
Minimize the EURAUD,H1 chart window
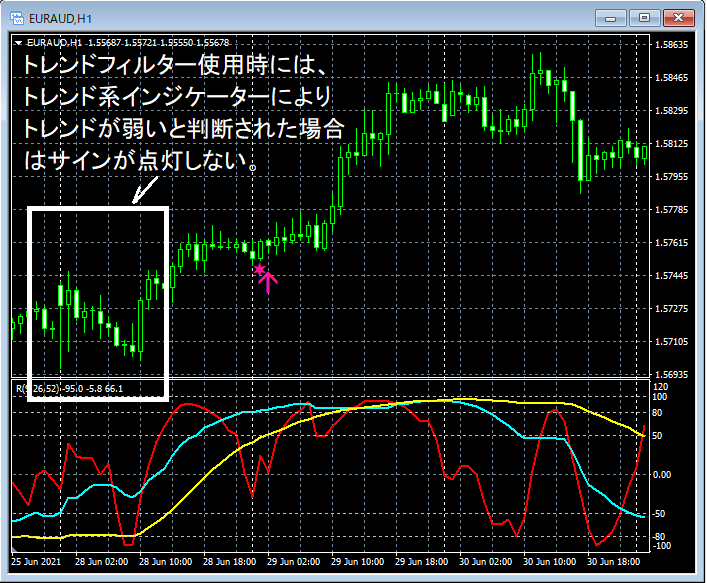point(611,18)
